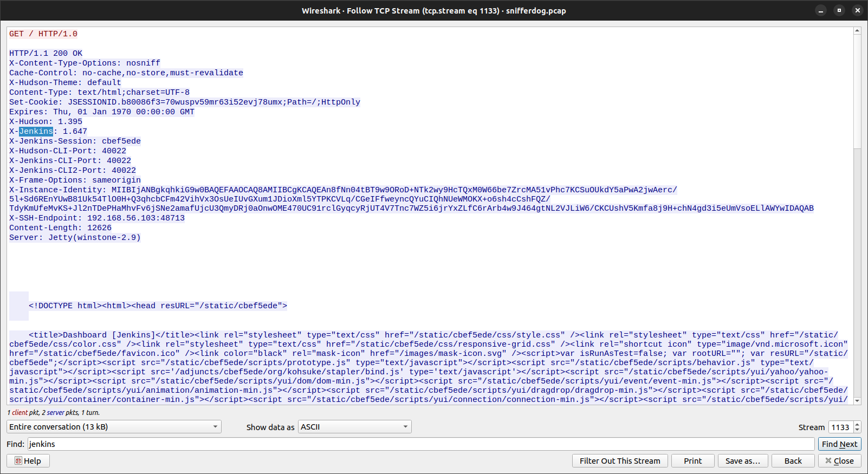Click 'X-Hudson-CLI-Port: 40022' line
Viewport: 868px width, 474px height.
coord(68,151)
